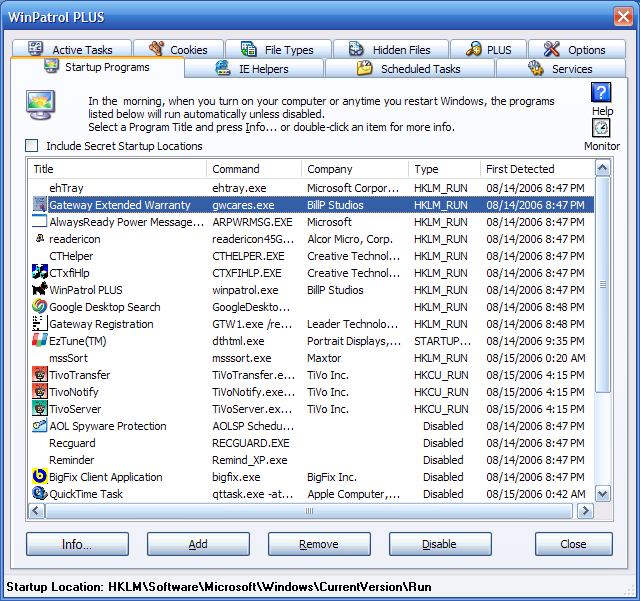Click the Maxtor company cell
This screenshot has height=601, width=640.
324,358
